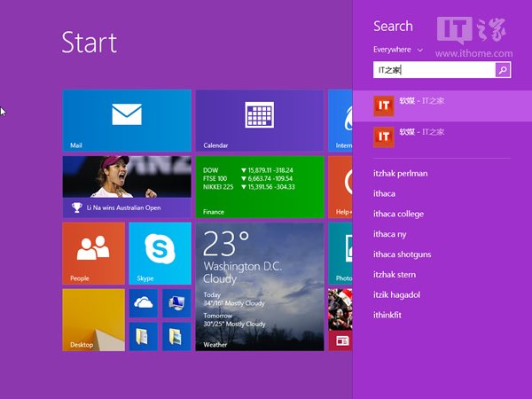Open the Finance stock tile
Screen dimensions: 532x399
point(259,186)
